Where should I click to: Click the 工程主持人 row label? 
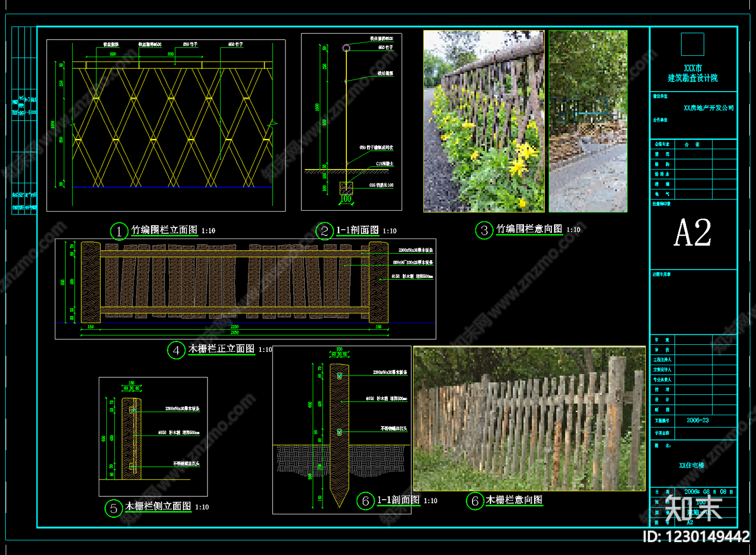pos(662,360)
